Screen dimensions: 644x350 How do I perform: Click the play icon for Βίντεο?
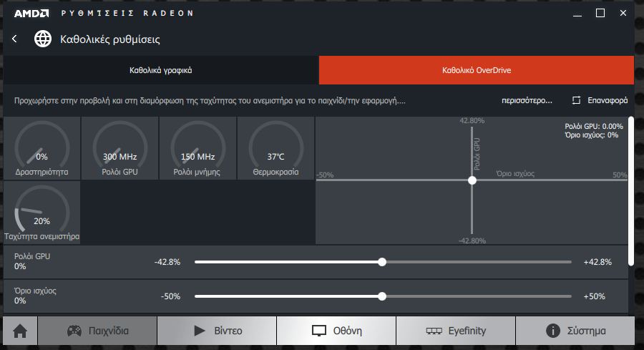tap(199, 331)
